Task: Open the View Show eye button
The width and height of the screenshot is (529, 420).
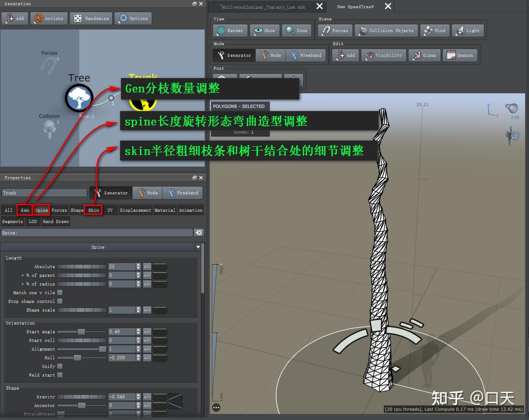Action: [x=265, y=30]
